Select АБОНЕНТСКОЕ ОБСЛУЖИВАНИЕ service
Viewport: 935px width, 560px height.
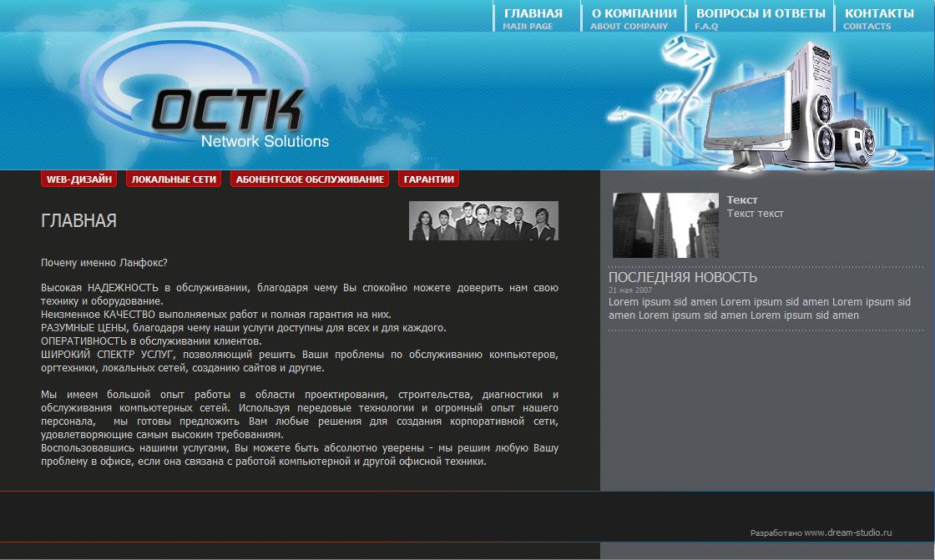[x=310, y=179]
